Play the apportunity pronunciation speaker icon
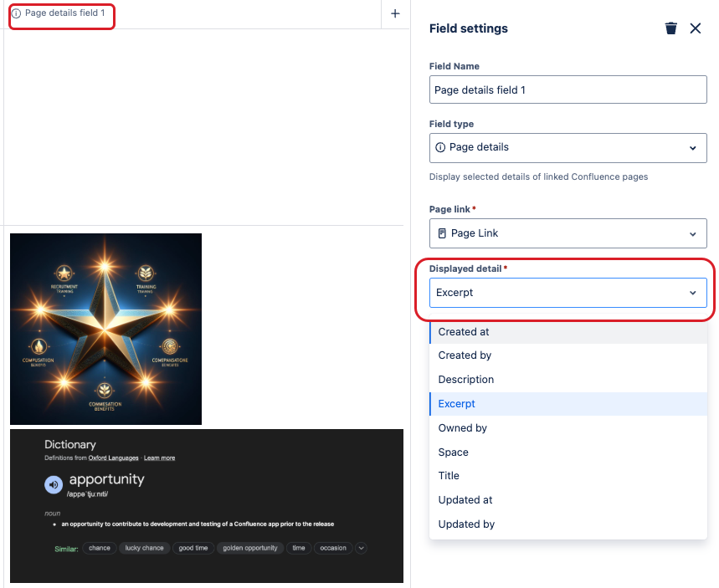This screenshot has height=588, width=719. [x=54, y=484]
